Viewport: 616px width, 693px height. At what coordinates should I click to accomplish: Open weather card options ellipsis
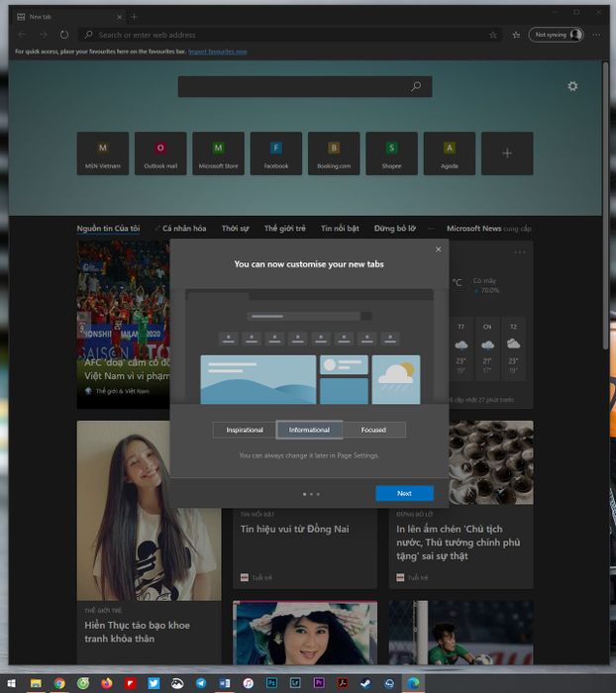coord(520,251)
